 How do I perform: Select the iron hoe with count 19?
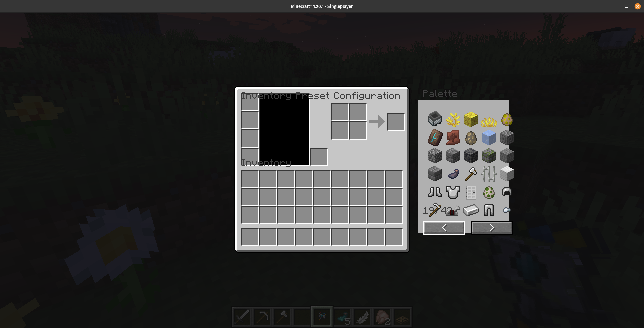click(435, 210)
